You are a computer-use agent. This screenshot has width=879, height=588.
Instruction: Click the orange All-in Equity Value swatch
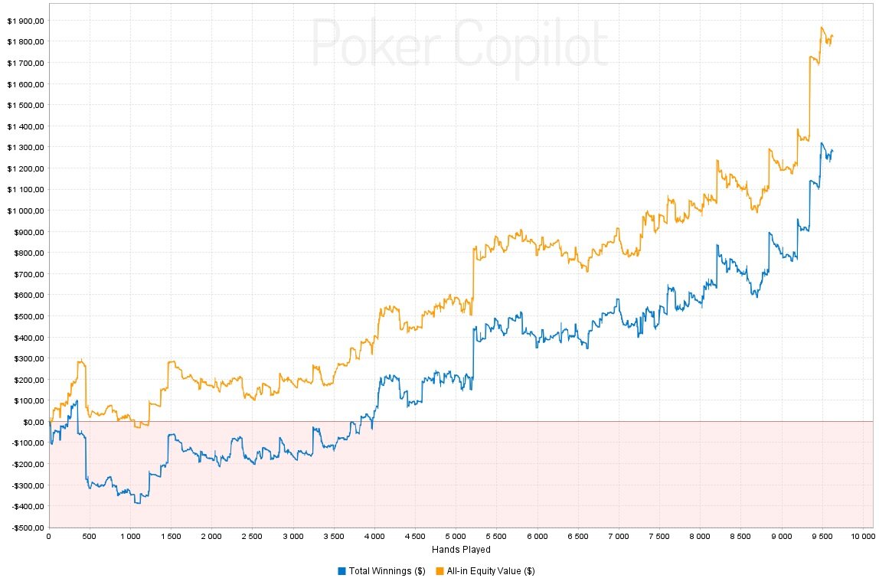[x=441, y=571]
